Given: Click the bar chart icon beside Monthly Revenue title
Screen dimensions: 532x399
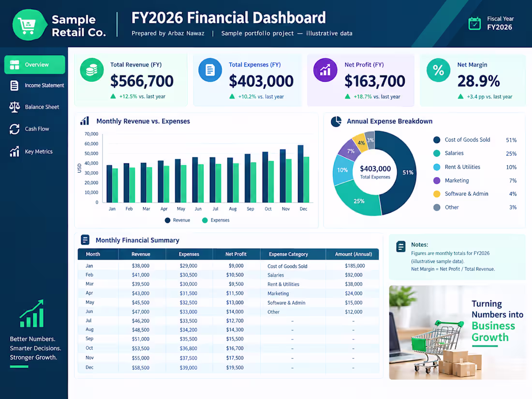Looking at the screenshot, I should (85, 121).
